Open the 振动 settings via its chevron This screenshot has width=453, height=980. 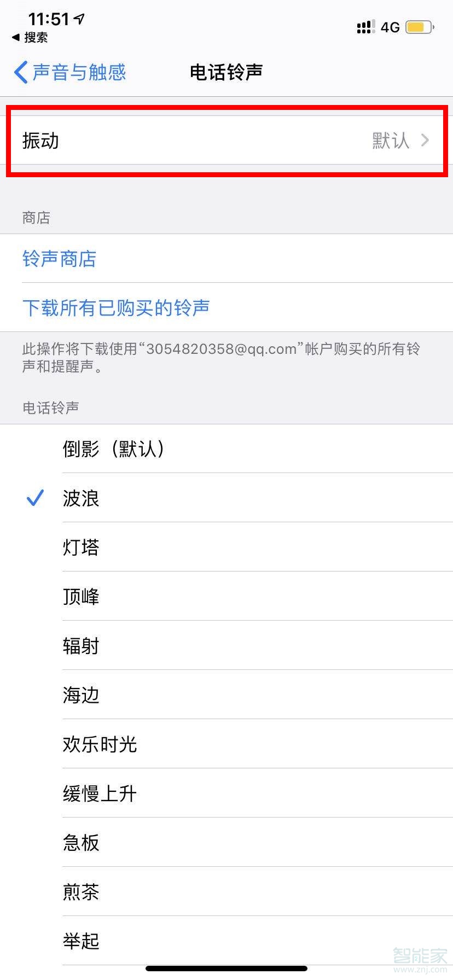pos(425,141)
